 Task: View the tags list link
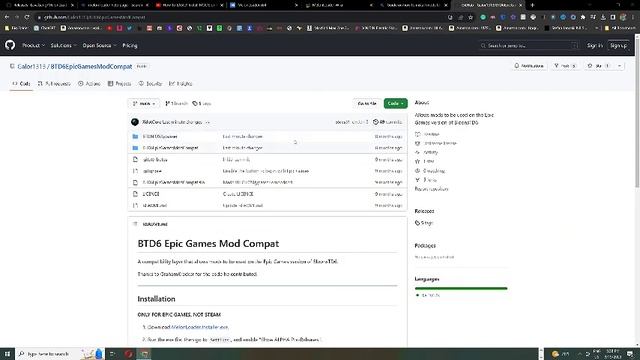[202, 104]
